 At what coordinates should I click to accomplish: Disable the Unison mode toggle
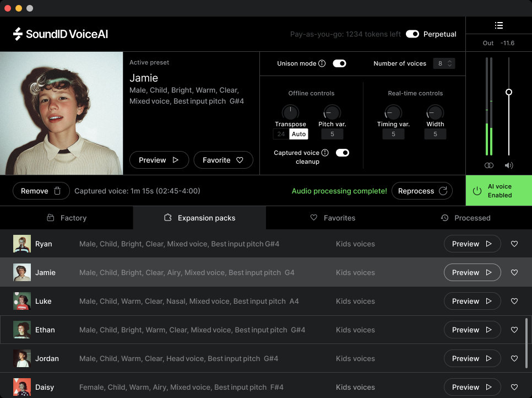(339, 63)
